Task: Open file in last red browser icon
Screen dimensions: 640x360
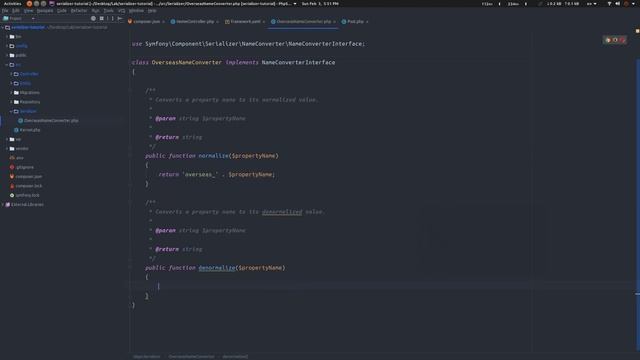Action: point(622,40)
